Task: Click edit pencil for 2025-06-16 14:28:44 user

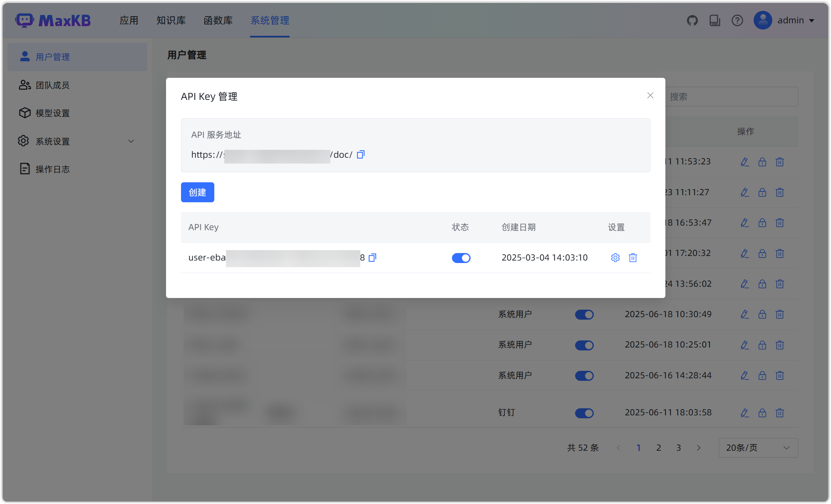Action: tap(744, 376)
